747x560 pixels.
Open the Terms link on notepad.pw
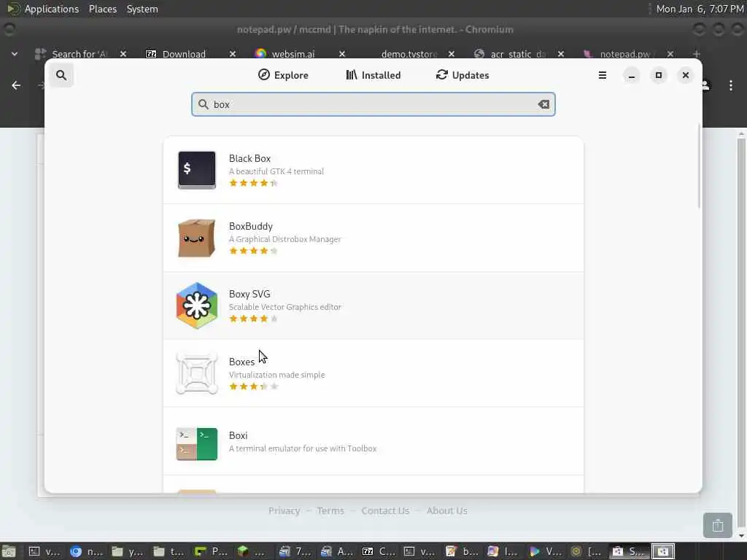[x=330, y=510]
